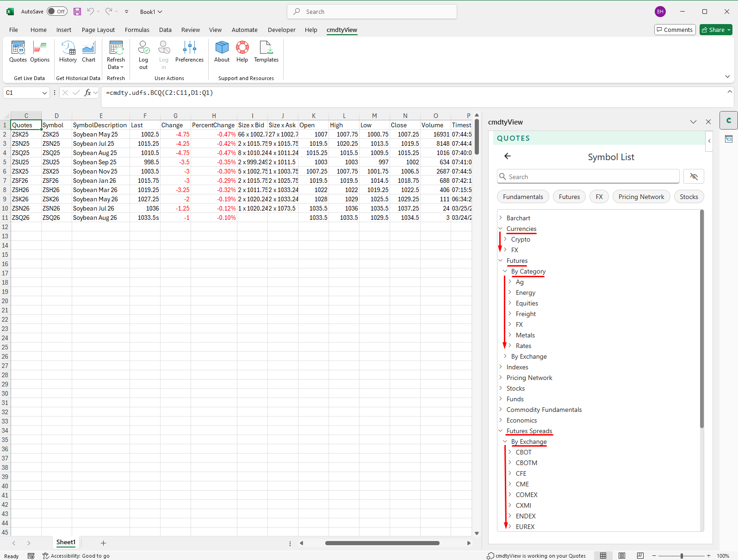Viewport: 738px width, 560px height.
Task: Open the Chart tool in ribbon
Action: (88, 52)
